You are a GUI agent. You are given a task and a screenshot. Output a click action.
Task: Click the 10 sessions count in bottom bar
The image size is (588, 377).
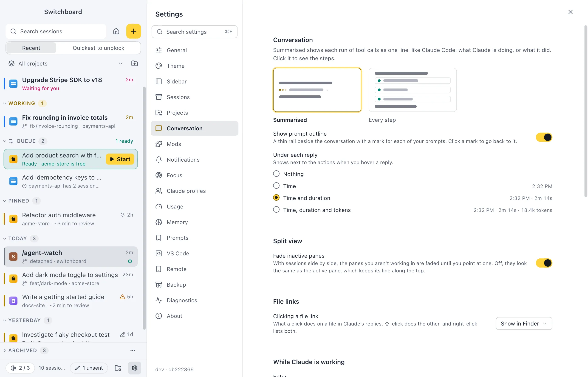click(52, 368)
